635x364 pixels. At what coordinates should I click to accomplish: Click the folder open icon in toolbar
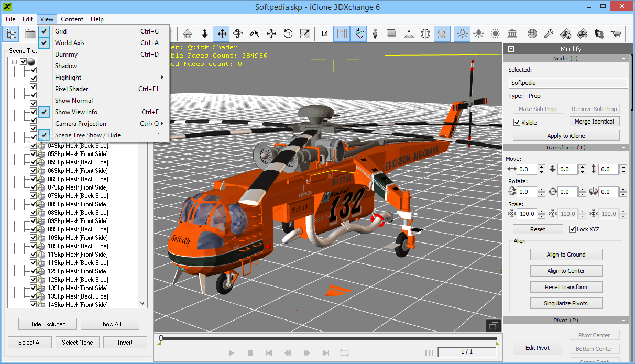[30, 34]
